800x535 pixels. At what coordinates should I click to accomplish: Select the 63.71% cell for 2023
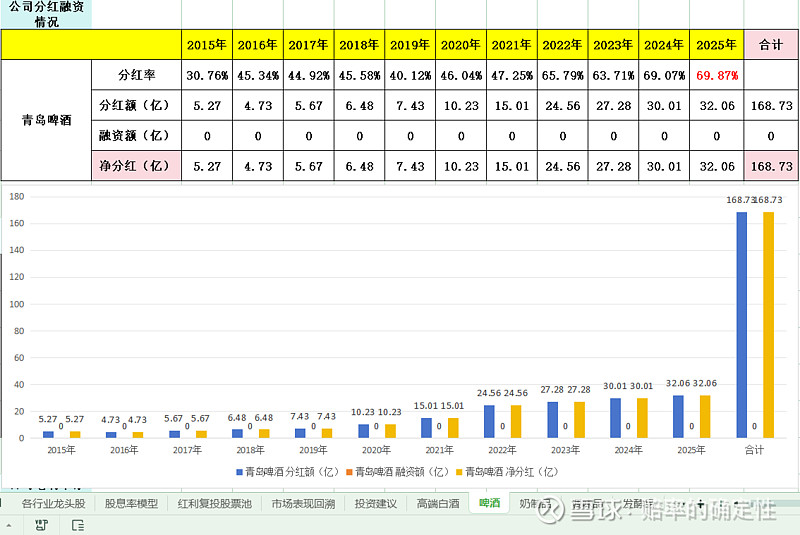[613, 75]
